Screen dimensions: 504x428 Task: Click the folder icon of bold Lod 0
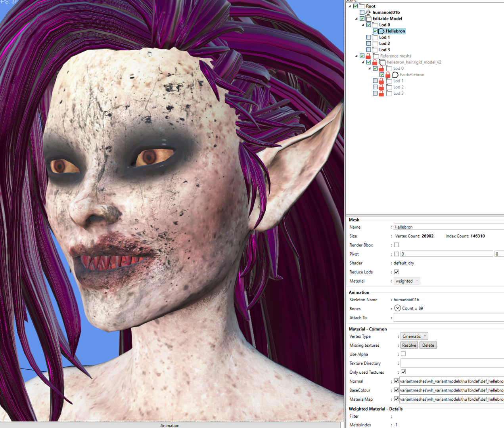[x=375, y=25]
